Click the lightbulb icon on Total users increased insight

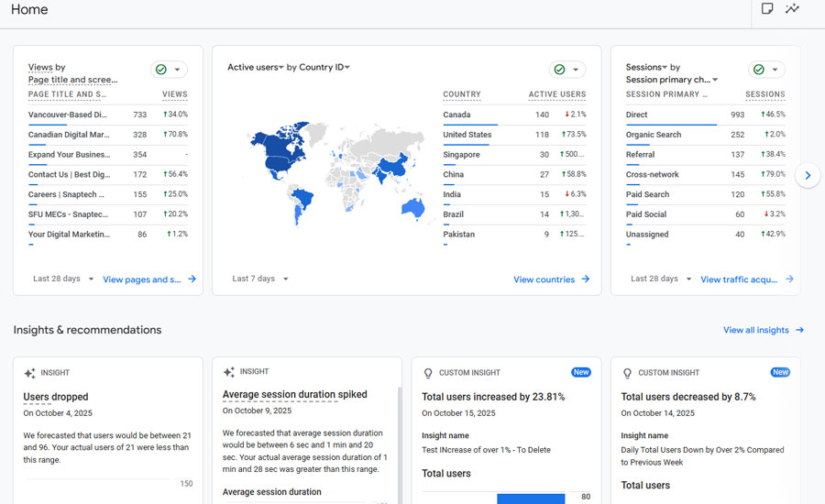(428, 373)
